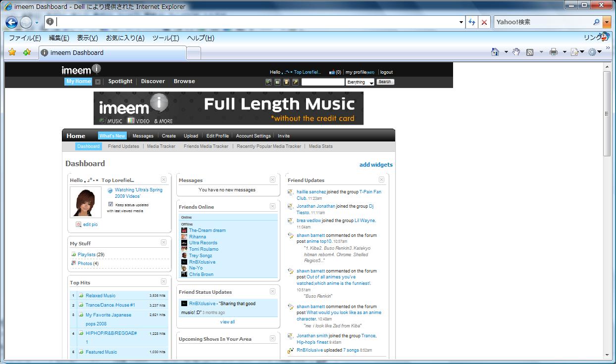Click the fourth small icon left of search field
Screen dimensions: 616x364
pyautogui.click(x=295, y=82)
